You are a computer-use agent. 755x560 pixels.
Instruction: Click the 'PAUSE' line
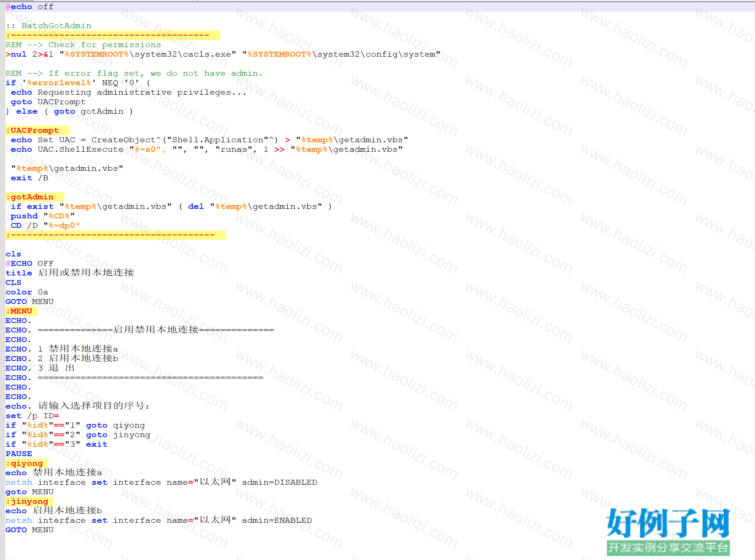coord(19,454)
